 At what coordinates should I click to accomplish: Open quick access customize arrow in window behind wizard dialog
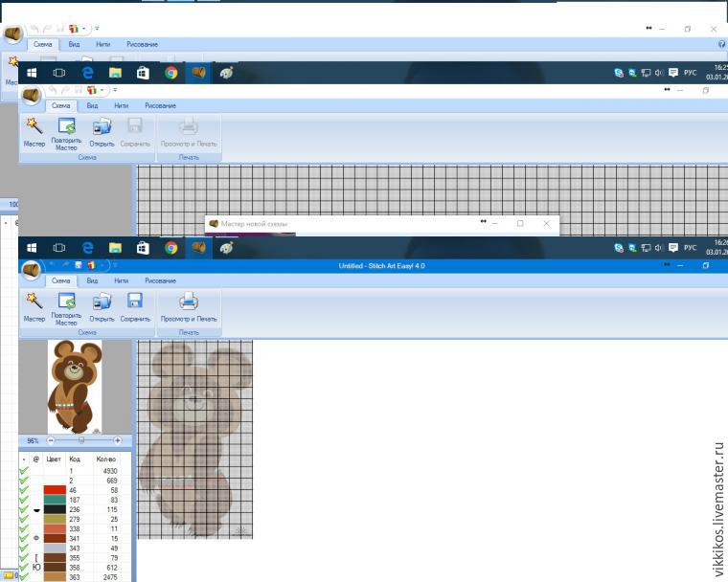(115, 90)
